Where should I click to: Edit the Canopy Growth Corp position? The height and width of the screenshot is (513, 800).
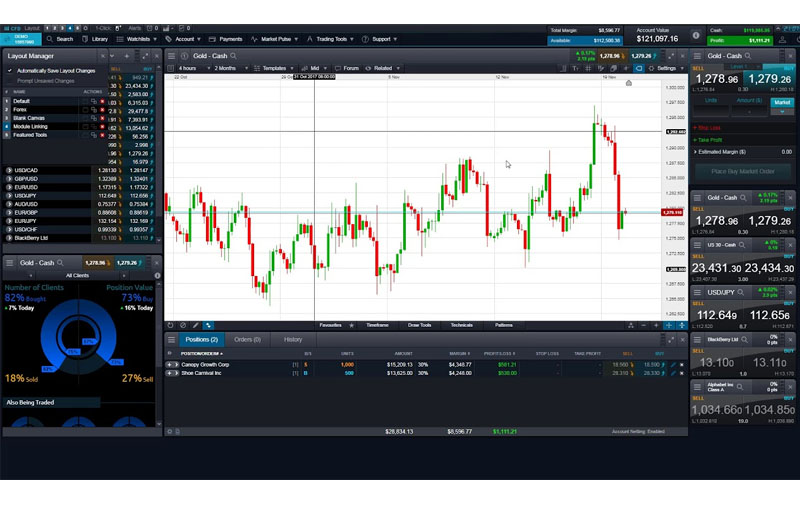point(673,365)
